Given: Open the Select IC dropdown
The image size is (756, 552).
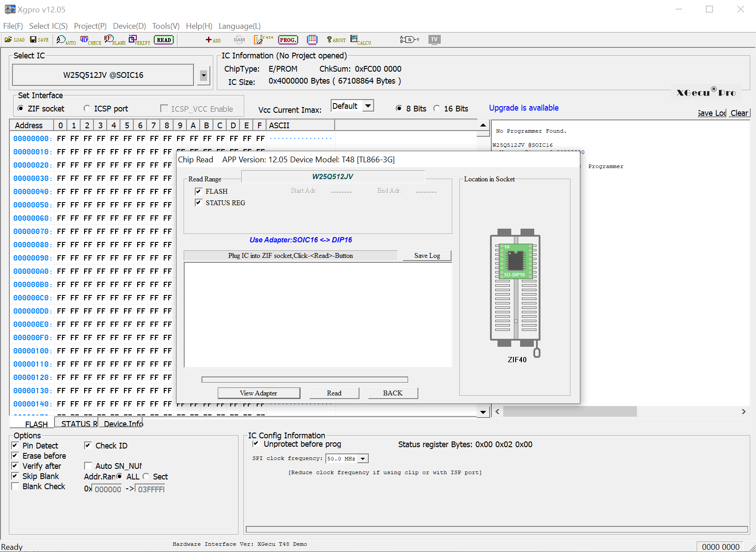Looking at the screenshot, I should (203, 75).
